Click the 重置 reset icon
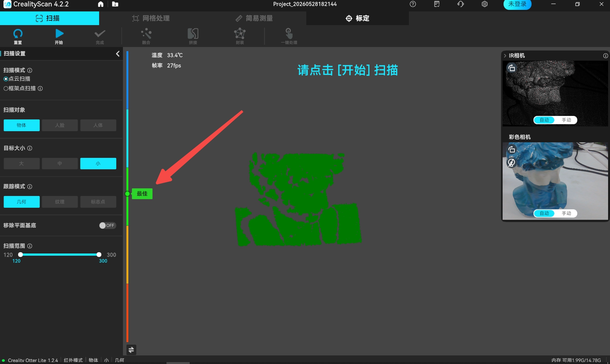Image resolution: width=610 pixels, height=364 pixels. [x=18, y=36]
